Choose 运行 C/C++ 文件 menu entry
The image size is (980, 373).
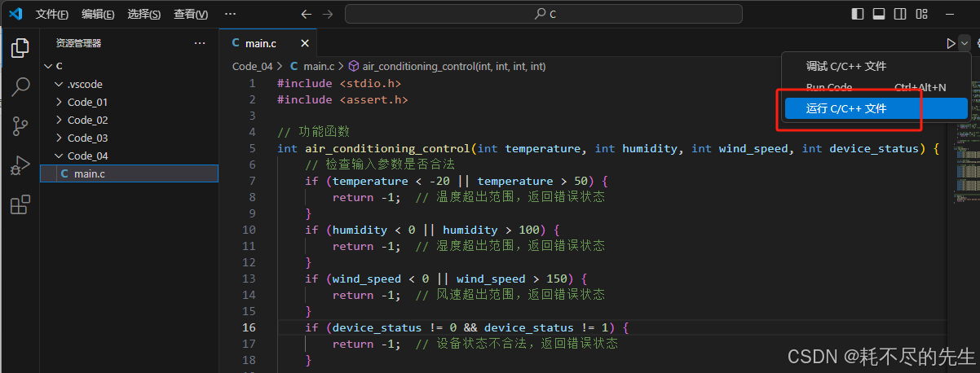coord(876,108)
